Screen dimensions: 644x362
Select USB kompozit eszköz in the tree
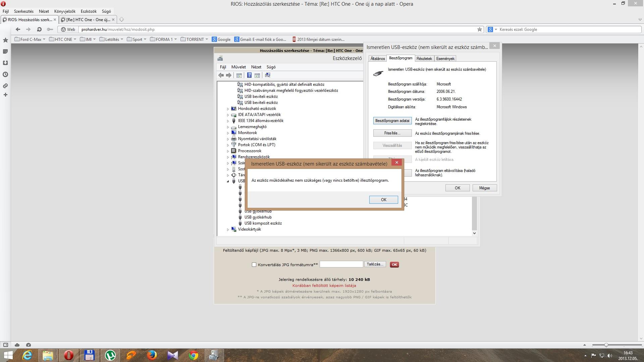click(x=263, y=224)
